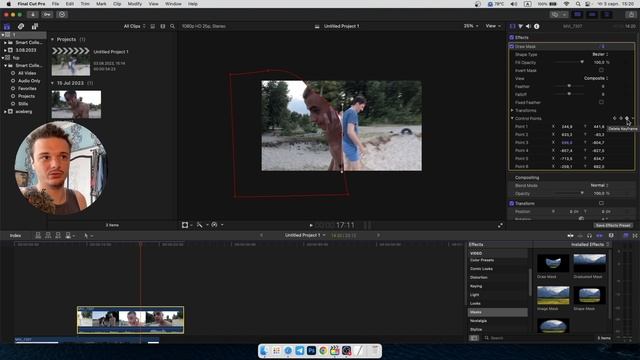The height and width of the screenshot is (360, 640).
Task: Go to previous keyframe on Control Points
Action: click(614, 118)
